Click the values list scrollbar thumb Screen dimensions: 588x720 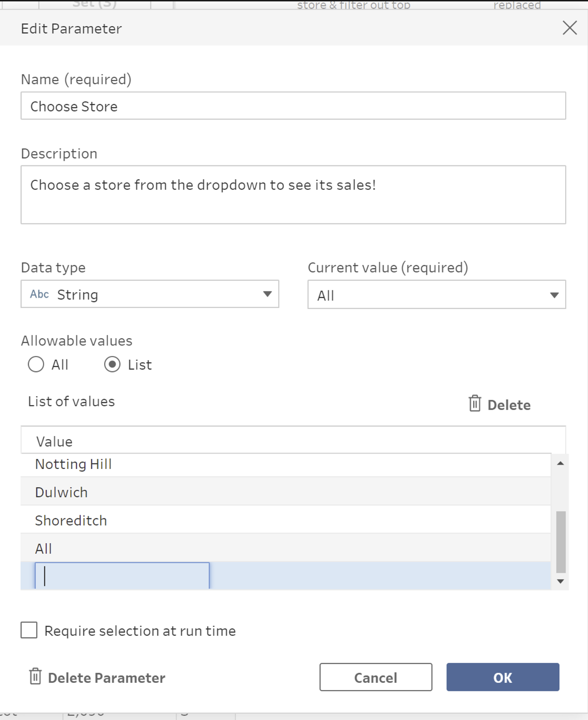[561, 542]
